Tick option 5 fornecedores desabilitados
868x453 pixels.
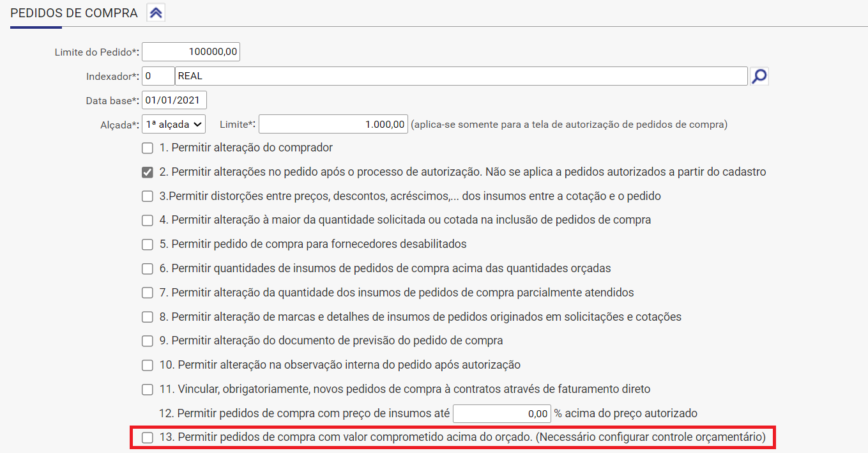click(x=148, y=245)
